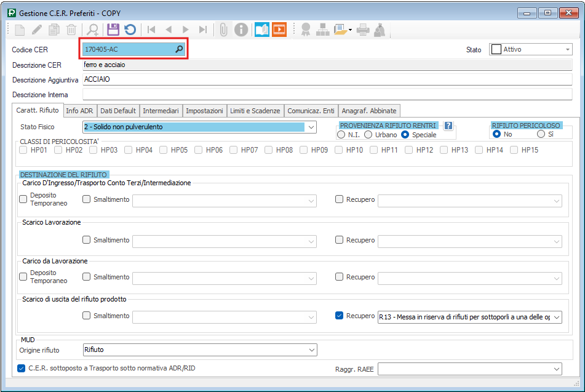Click the paperclip attachments icon
Viewport: 585px width, 392px height.
click(x=224, y=29)
